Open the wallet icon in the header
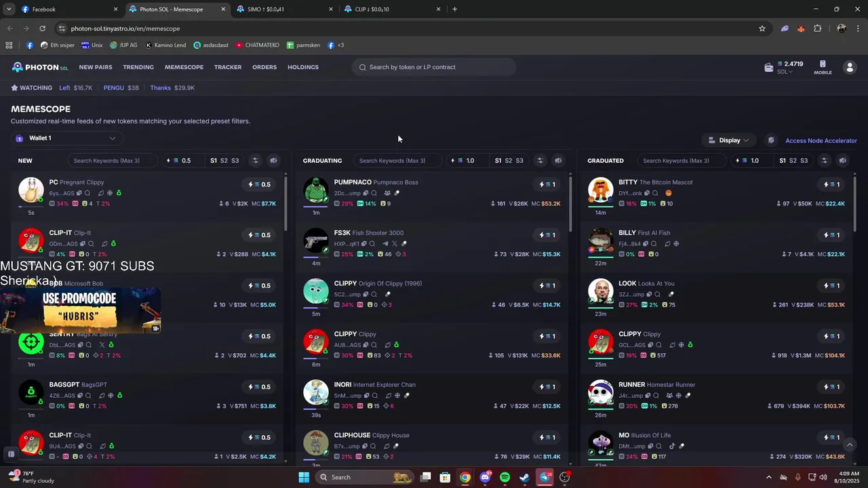This screenshot has height=488, width=868. (x=768, y=68)
